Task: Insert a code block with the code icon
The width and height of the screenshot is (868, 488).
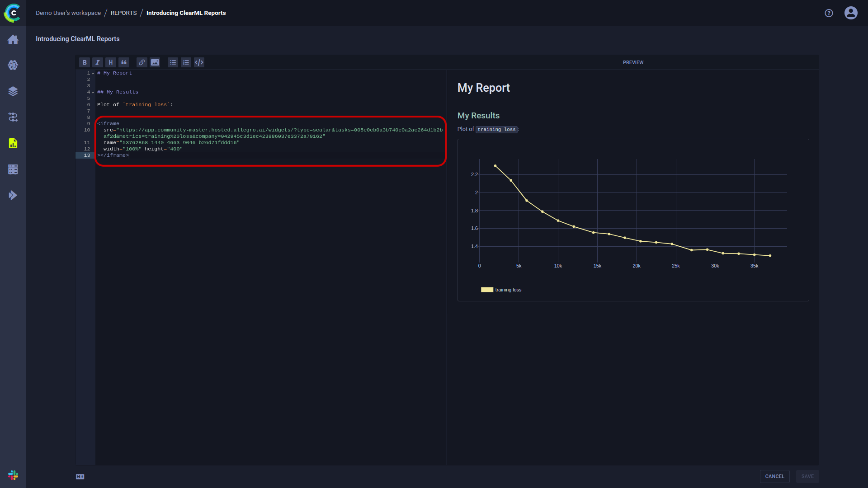Action: 199,62
